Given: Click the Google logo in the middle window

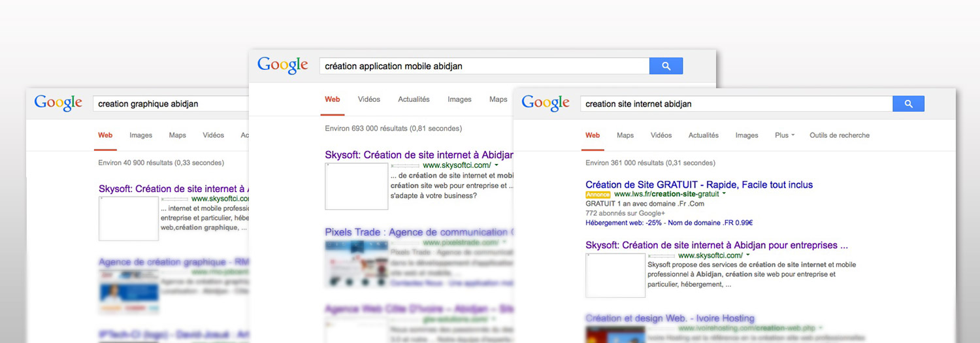Looking at the screenshot, I should tap(282, 65).
